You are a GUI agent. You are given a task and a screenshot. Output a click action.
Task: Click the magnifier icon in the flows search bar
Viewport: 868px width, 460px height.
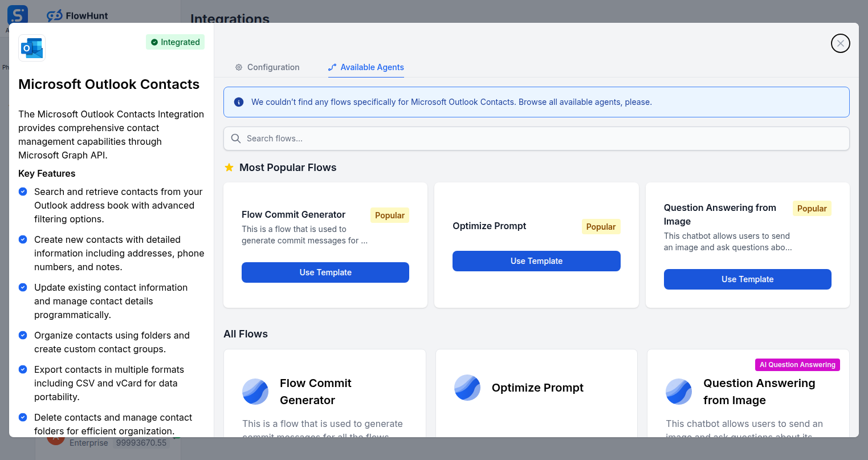235,138
